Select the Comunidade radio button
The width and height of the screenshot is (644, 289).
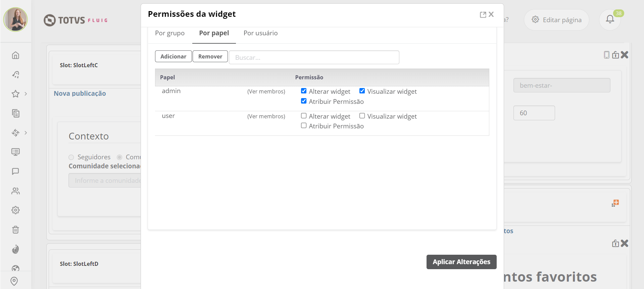[x=119, y=157]
